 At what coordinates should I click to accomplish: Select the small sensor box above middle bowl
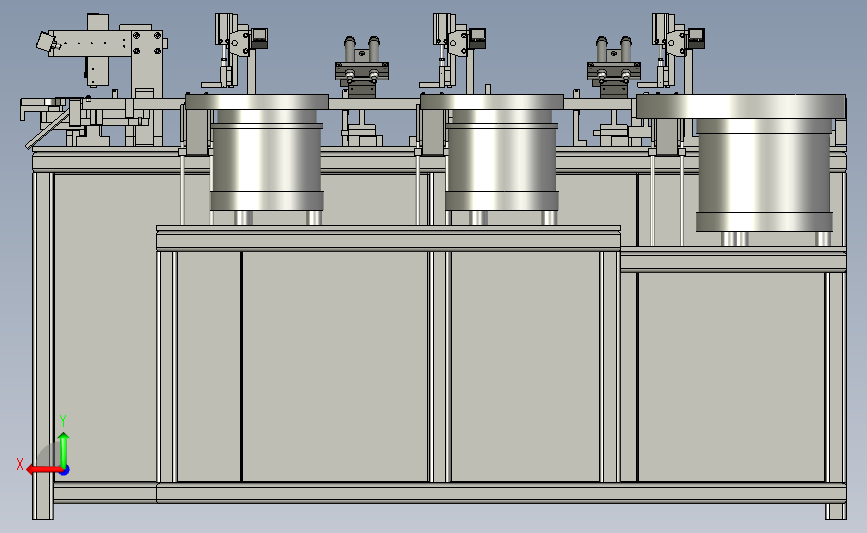pos(477,39)
